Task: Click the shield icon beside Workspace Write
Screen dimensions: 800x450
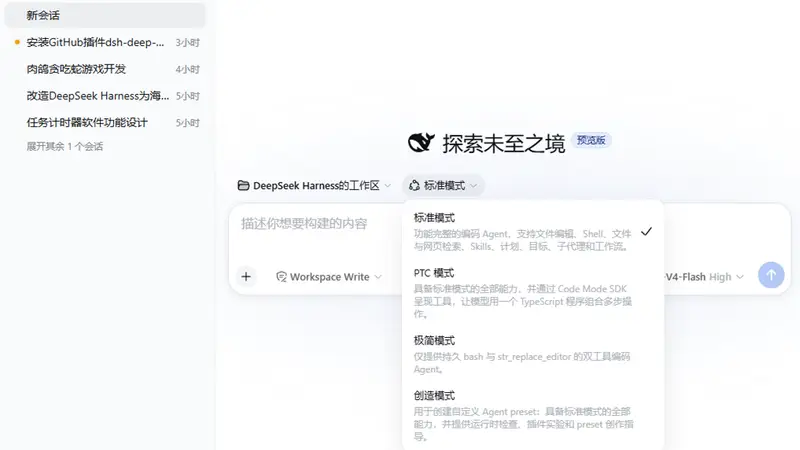Action: [281, 277]
